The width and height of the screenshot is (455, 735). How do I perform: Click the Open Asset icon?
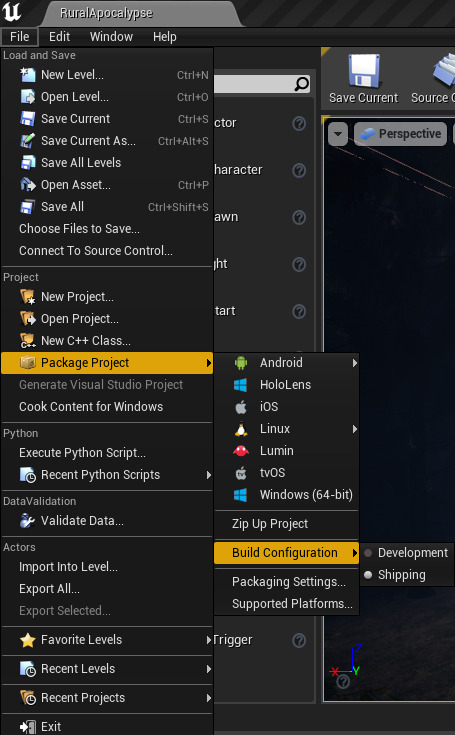pyautogui.click(x=28, y=185)
